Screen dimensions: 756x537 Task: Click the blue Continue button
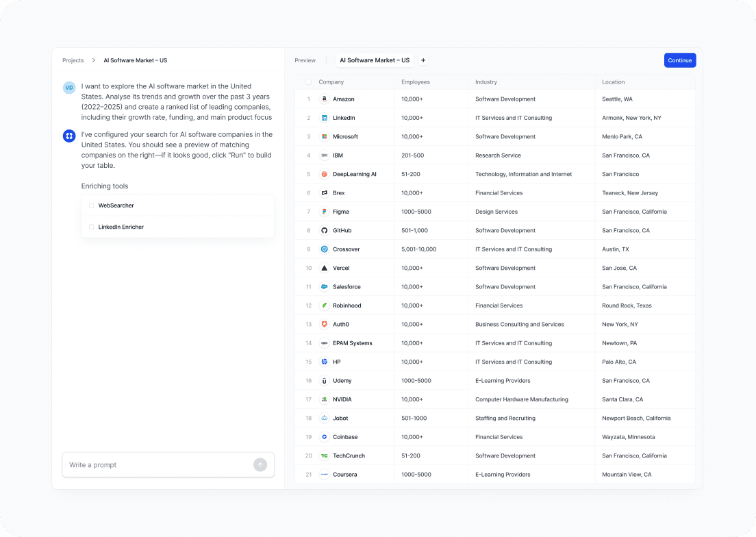coord(680,60)
